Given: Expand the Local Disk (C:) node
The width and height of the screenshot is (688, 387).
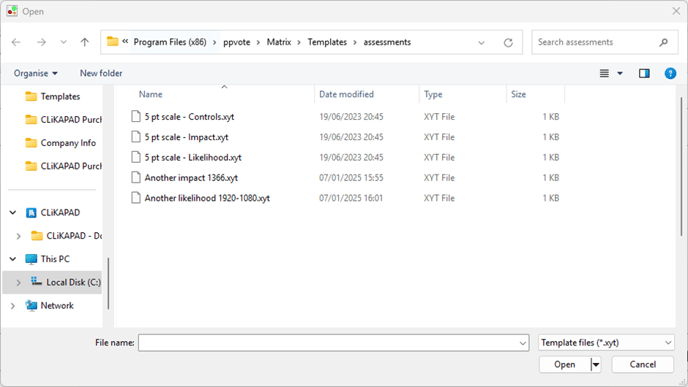Looking at the screenshot, I should (18, 283).
